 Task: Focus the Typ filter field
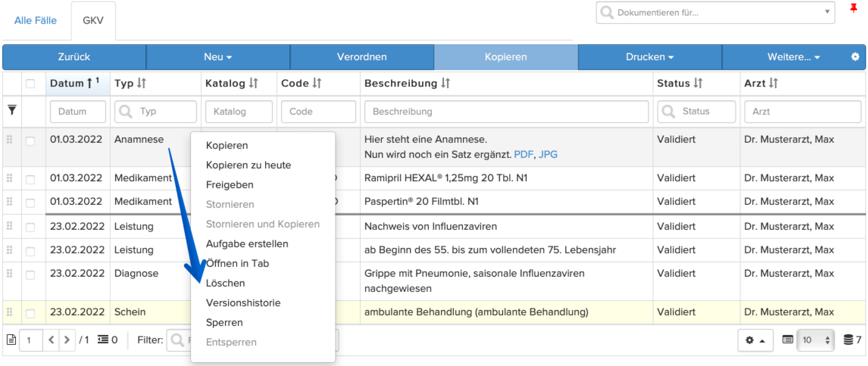[156, 111]
